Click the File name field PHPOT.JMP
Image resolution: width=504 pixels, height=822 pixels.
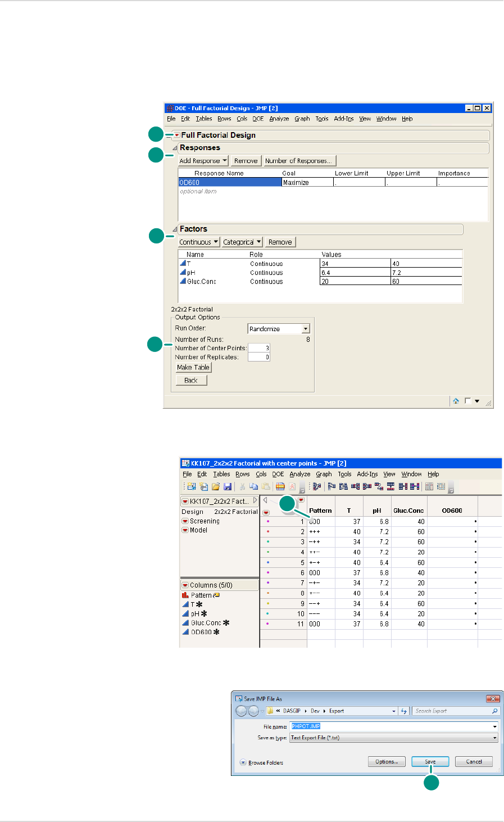394,726
